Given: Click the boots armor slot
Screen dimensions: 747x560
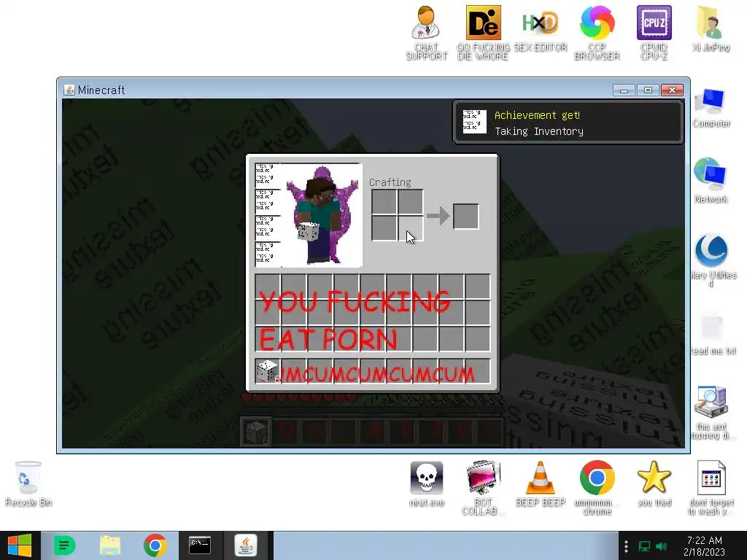Looking at the screenshot, I should (267, 254).
